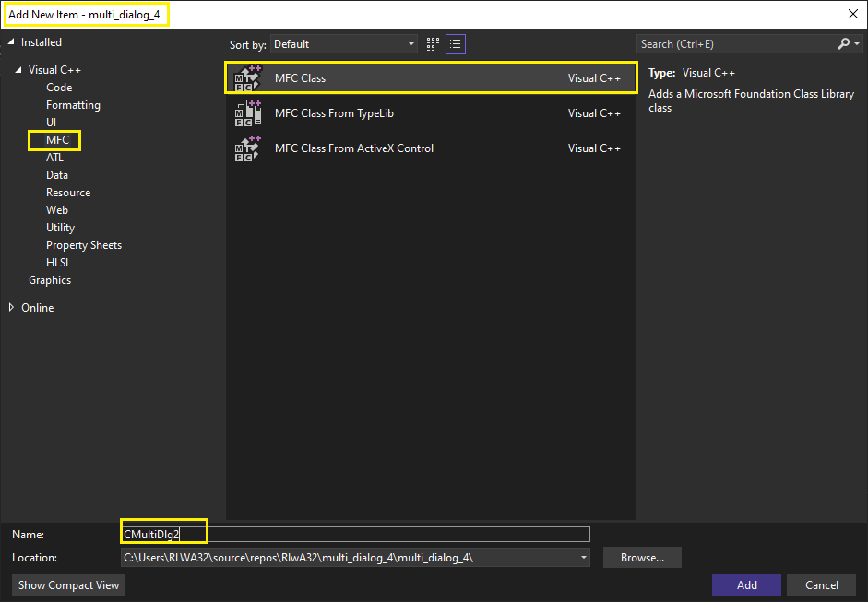The image size is (868, 602).
Task: Select the Property Sheets category
Action: [x=84, y=245]
